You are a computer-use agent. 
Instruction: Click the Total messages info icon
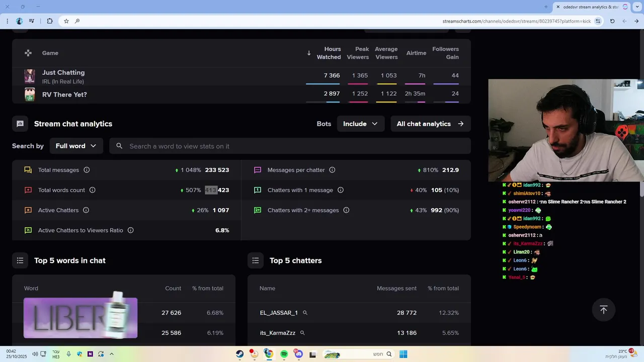coord(87,170)
